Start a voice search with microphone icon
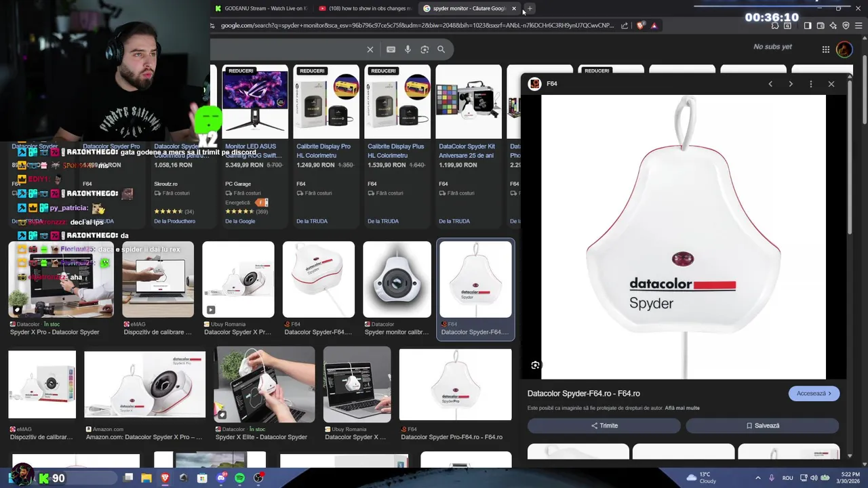Viewport: 868px width, 488px height. tap(408, 49)
